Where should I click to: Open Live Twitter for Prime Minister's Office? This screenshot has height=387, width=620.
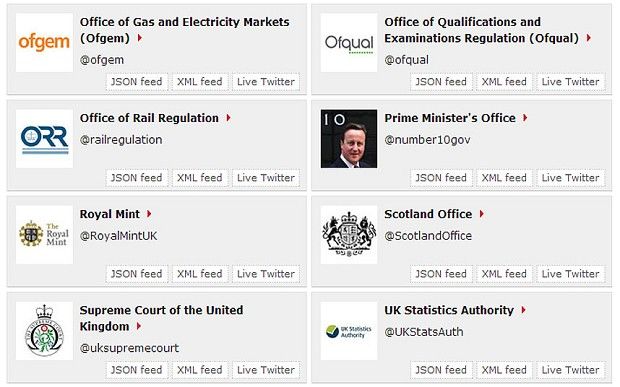tap(570, 178)
